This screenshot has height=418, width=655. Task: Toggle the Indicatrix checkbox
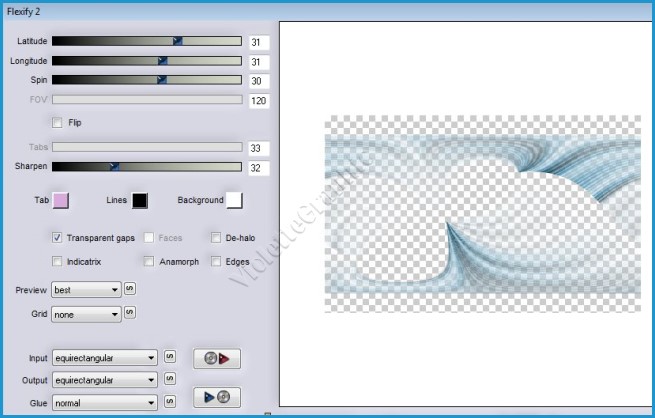[x=58, y=261]
